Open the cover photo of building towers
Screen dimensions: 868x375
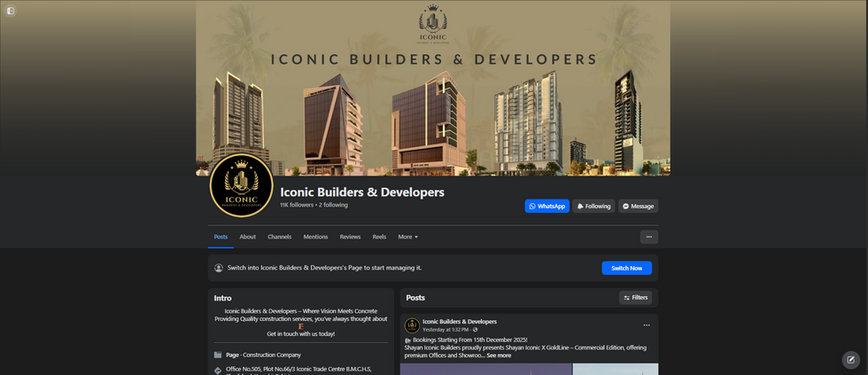pos(433,88)
